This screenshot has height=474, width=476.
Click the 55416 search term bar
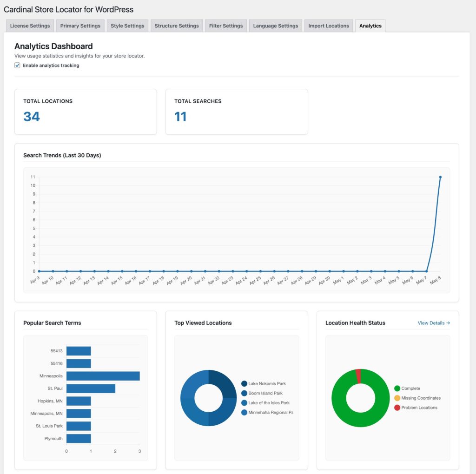click(x=79, y=363)
